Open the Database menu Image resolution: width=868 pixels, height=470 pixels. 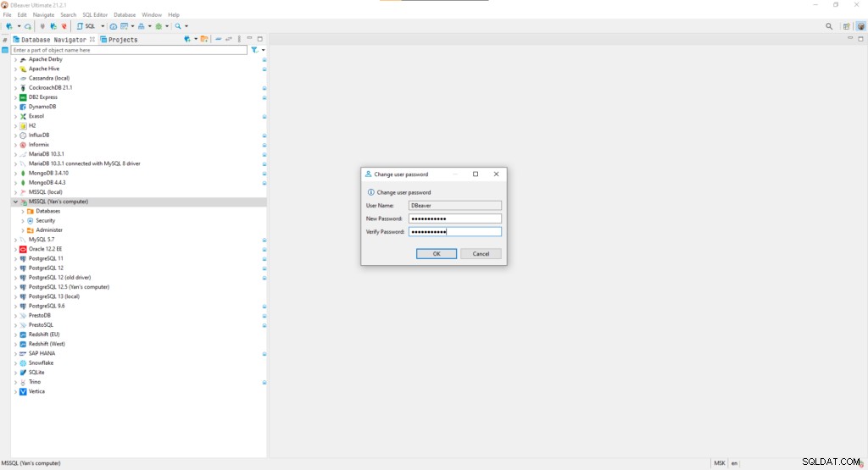(x=125, y=15)
